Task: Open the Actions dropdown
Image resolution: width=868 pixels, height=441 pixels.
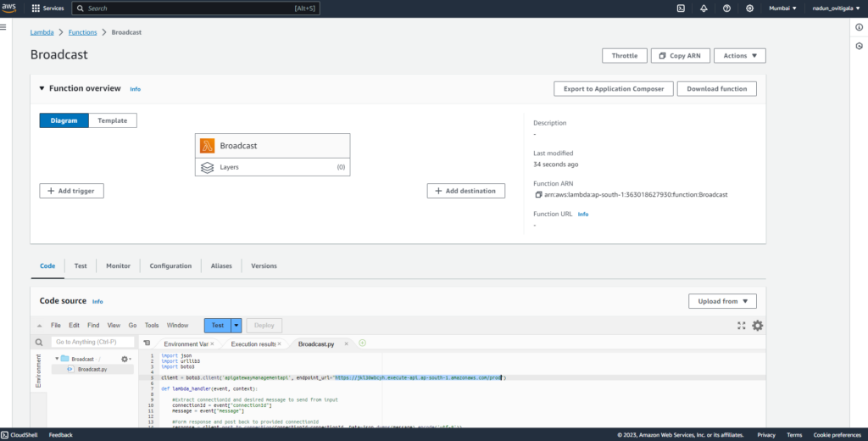Action: click(x=739, y=56)
